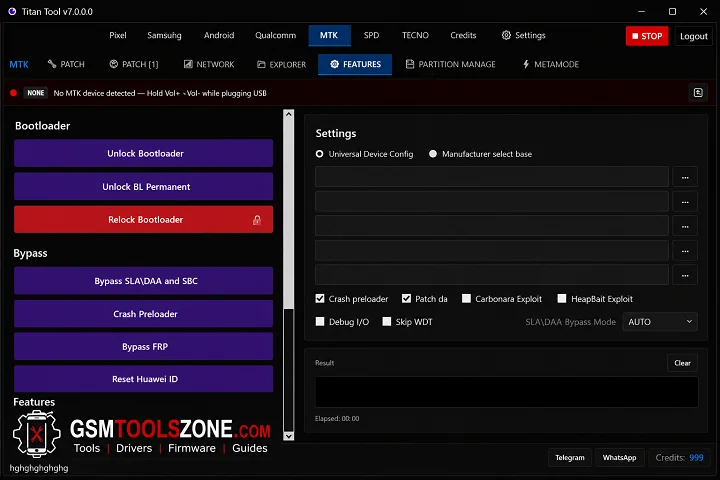Toggle the Crash preloader checkbox
Screen dimensions: 720x480
tap(320, 299)
